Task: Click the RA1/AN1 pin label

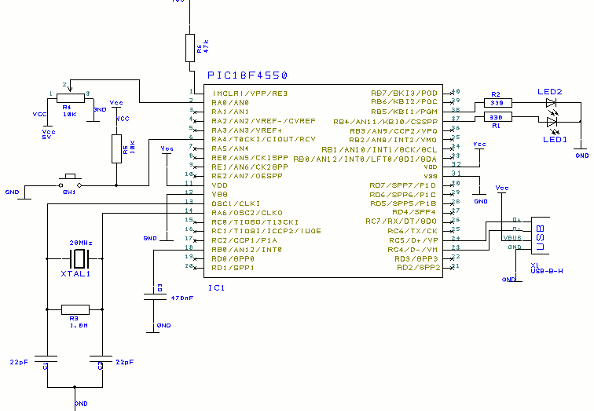Action: point(230,112)
